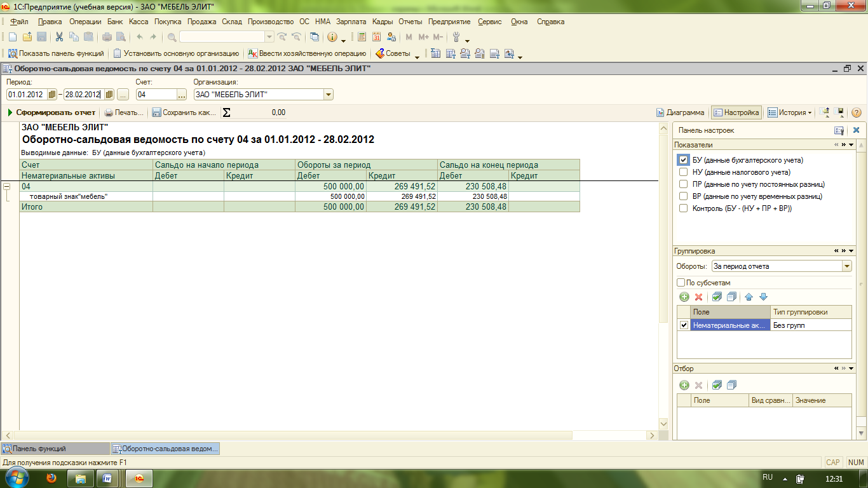Collapse account 04 tree node in report
Image resolution: width=868 pixels, height=488 pixels.
pos(7,187)
